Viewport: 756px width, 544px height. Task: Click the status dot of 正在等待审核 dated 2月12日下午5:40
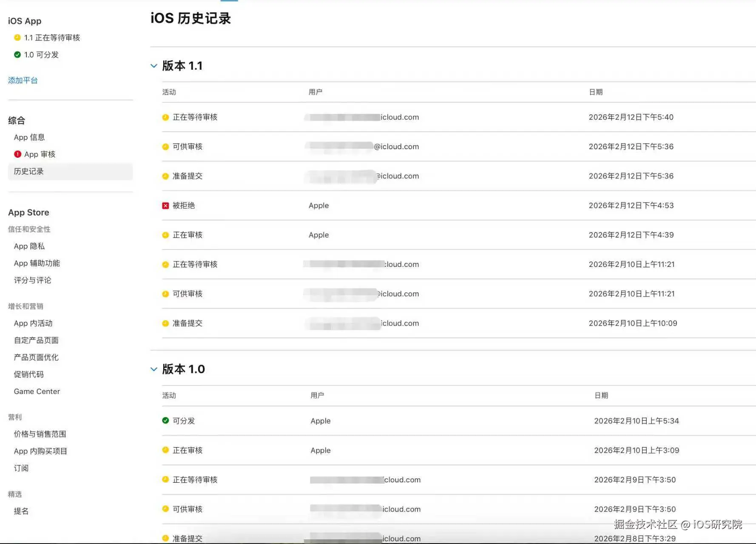point(165,117)
